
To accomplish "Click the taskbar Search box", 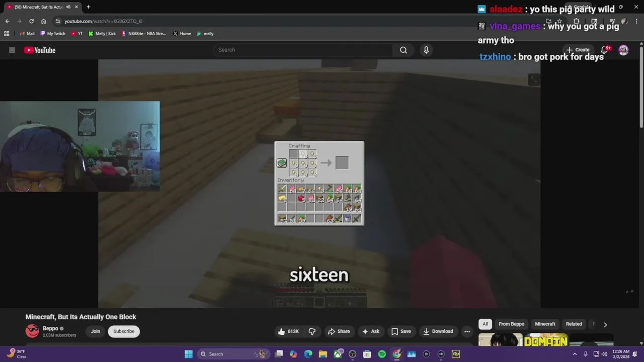I will 233,354.
